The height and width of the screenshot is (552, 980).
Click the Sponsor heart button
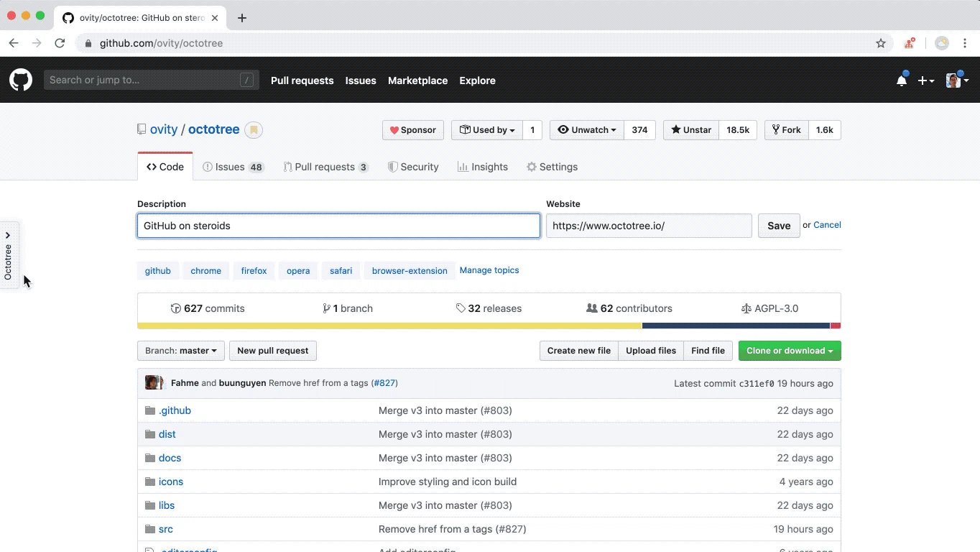pyautogui.click(x=413, y=130)
